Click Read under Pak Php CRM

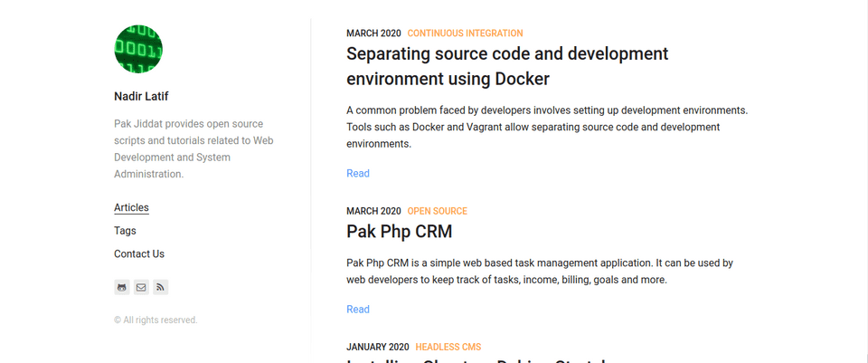pyautogui.click(x=357, y=310)
